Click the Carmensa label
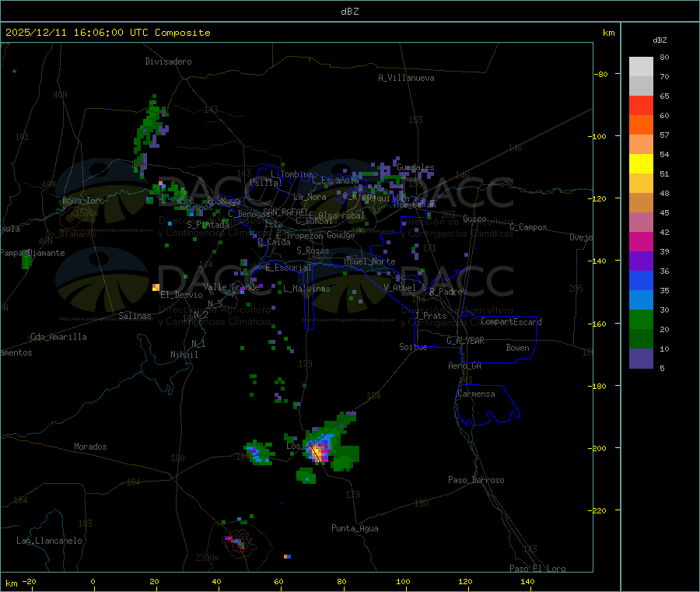 click(476, 394)
